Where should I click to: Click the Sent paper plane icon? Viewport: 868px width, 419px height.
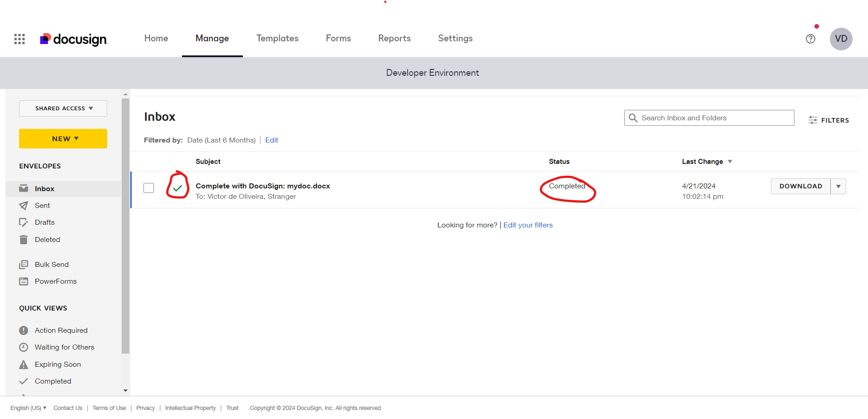[x=24, y=206]
